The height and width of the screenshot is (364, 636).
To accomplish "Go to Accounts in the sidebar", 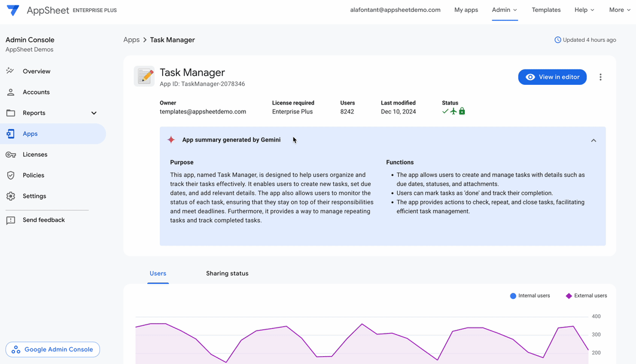I will point(36,92).
